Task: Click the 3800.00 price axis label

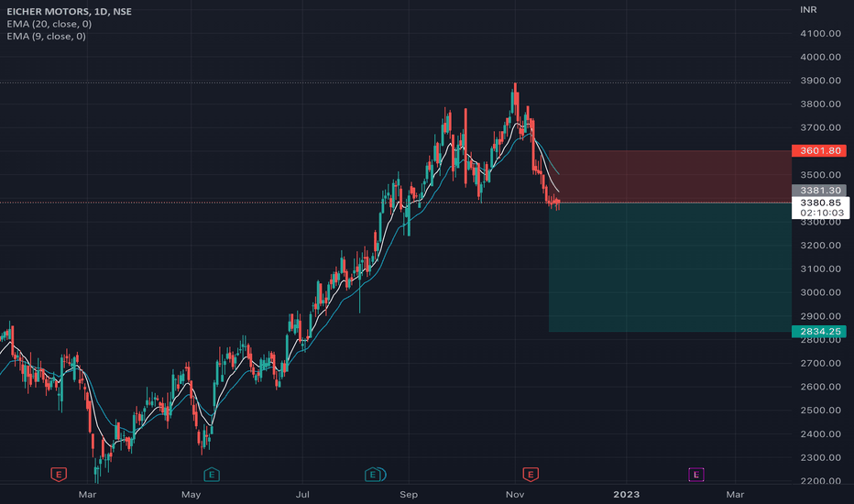Action: pos(820,104)
